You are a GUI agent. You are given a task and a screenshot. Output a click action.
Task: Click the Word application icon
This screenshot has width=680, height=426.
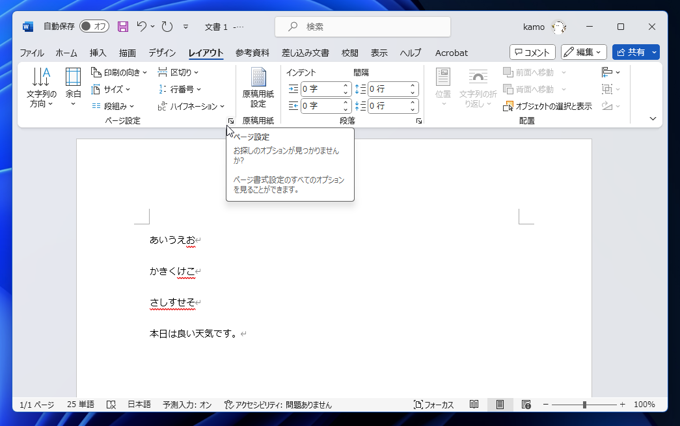[28, 26]
